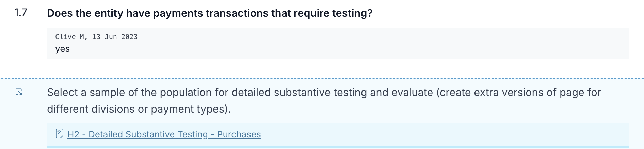Screen dimensions: 644x149
Task: Click the payments transactions question heading
Action: [210, 13]
